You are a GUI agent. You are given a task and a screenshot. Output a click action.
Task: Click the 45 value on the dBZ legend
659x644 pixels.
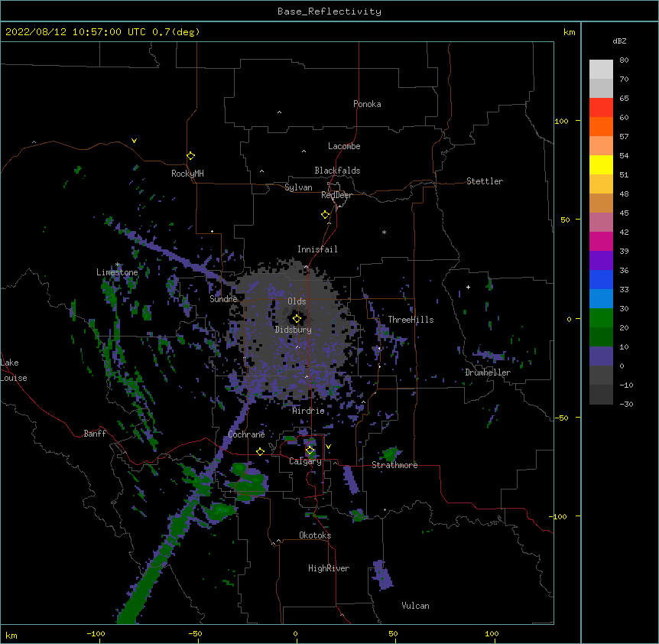point(624,213)
